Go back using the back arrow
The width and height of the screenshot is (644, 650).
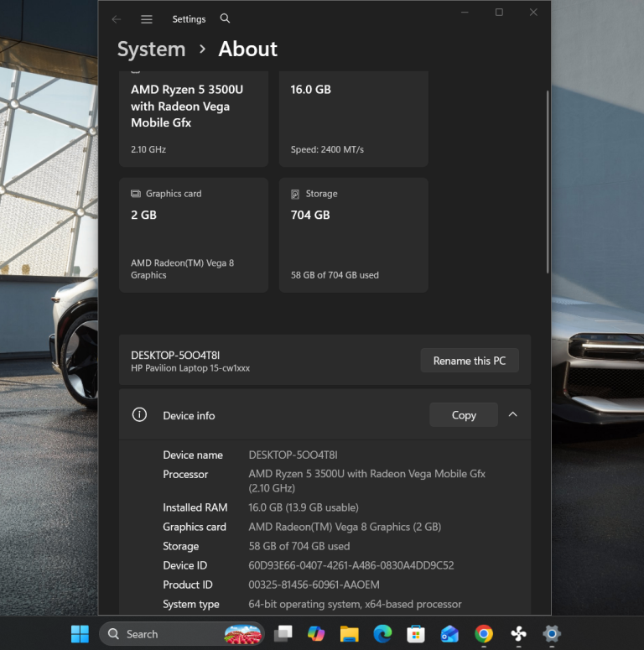[x=117, y=19]
